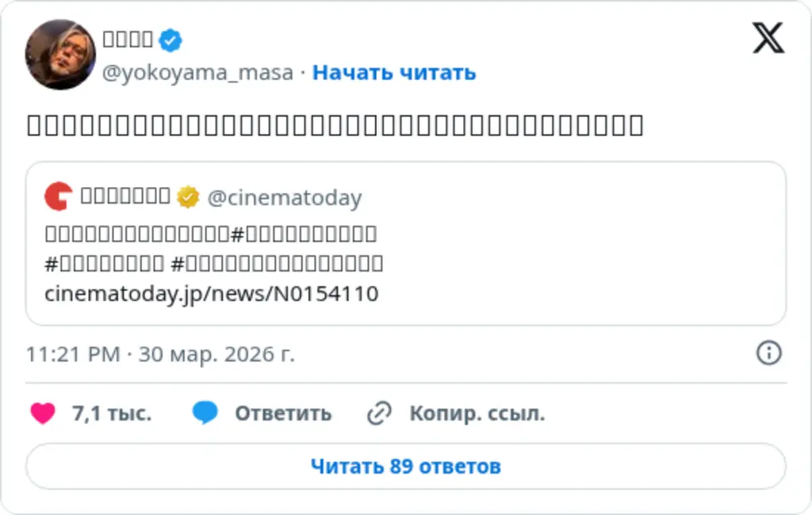Click the copy link chain icon
812x515 pixels.
pyautogui.click(x=380, y=413)
